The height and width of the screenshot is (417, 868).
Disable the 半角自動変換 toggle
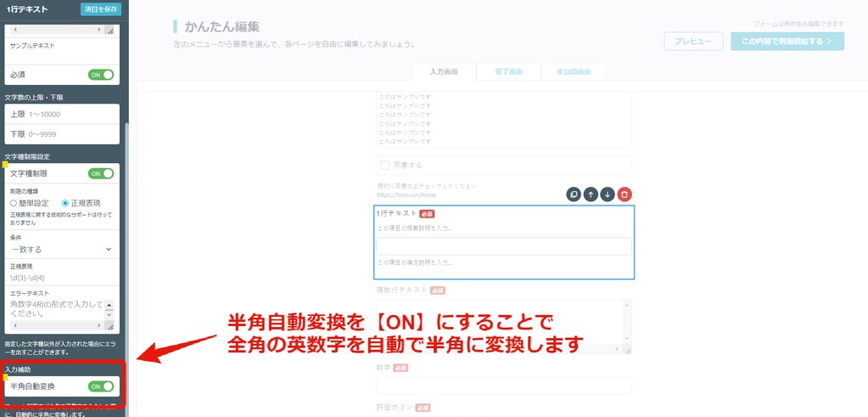click(x=101, y=386)
